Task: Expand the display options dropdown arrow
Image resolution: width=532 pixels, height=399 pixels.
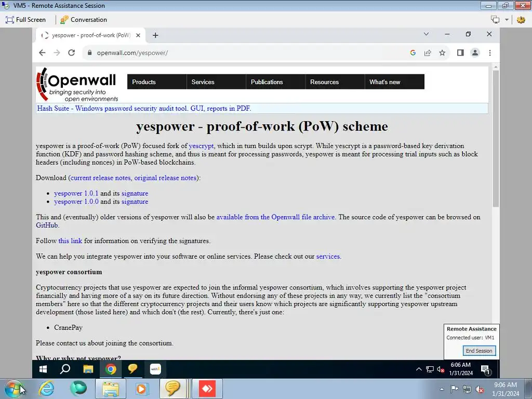Action: tap(507, 20)
